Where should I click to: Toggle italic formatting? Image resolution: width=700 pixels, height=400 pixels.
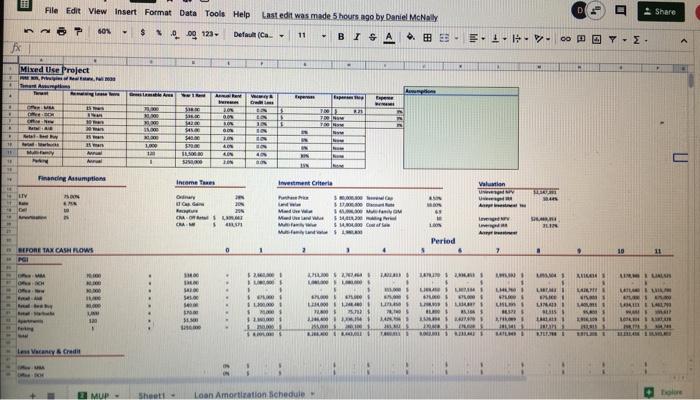[x=357, y=37]
